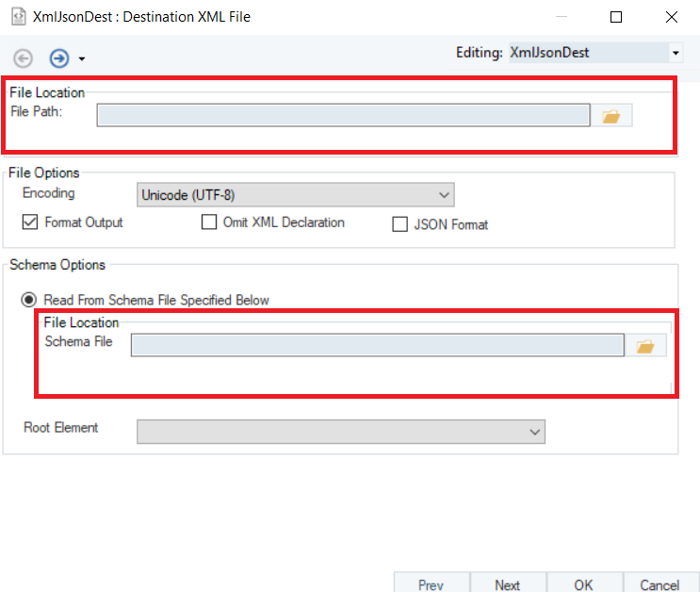Enable Omit XML Declaration checkbox
700x592 pixels.
click(209, 223)
